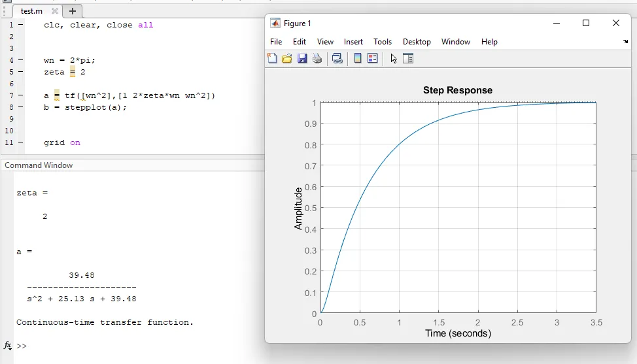Print the figure with the printer icon
Screen dimensions: 637x364
pyautogui.click(x=317, y=59)
